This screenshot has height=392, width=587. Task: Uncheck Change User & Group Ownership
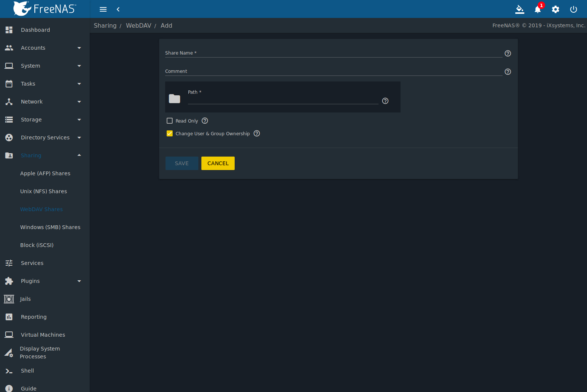click(x=170, y=133)
